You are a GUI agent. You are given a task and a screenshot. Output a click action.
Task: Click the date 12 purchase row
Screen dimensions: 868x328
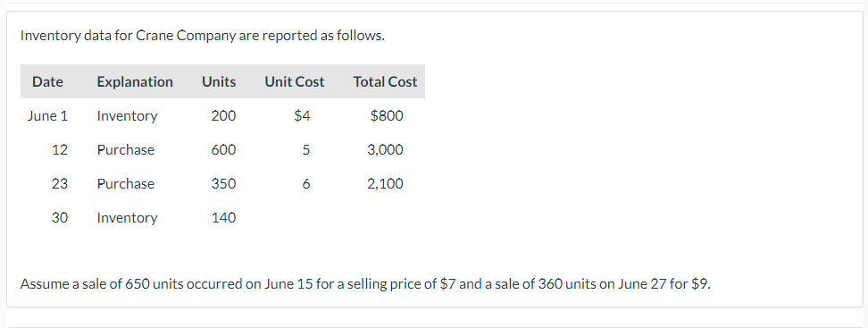[x=222, y=149]
